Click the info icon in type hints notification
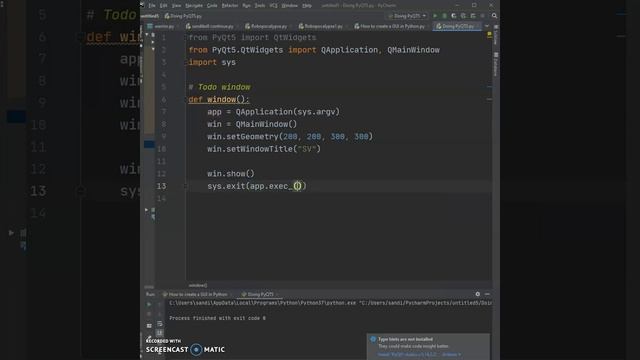The width and height of the screenshot is (640, 360). [373, 339]
